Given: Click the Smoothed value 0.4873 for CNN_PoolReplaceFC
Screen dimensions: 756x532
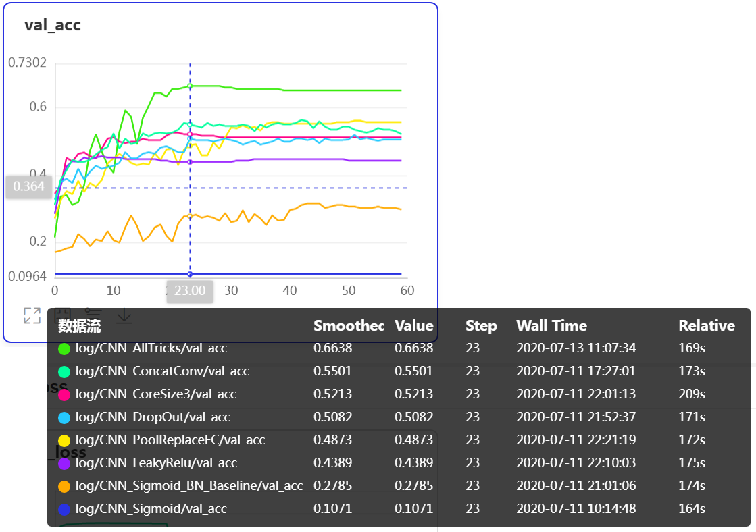Looking at the screenshot, I should click(332, 440).
